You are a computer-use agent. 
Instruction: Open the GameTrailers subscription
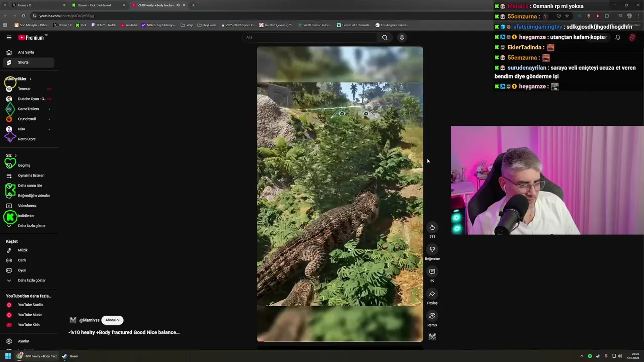tap(29, 109)
